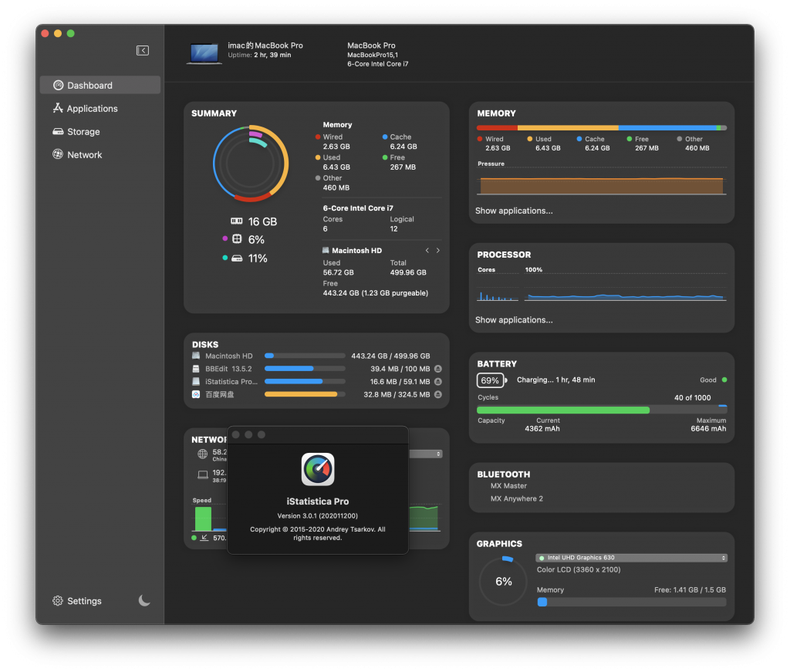Viewport: 790px width, 672px height.
Task: Click the BBEdit usage bar in Disks
Action: coord(305,369)
